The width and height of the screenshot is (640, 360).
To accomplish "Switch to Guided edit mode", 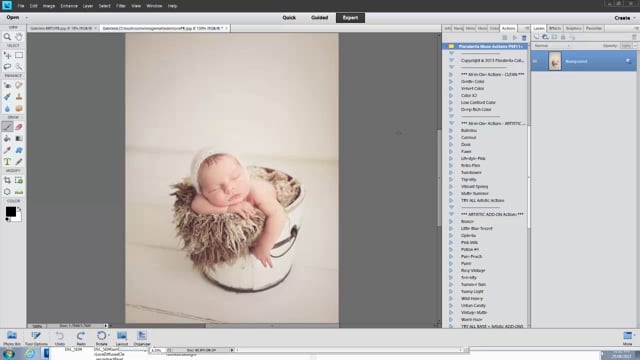I will (320, 18).
